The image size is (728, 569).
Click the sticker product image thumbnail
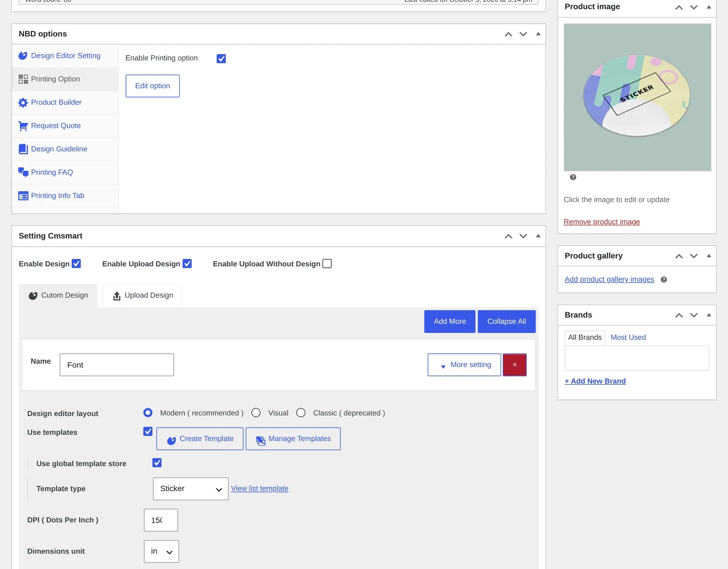click(637, 97)
